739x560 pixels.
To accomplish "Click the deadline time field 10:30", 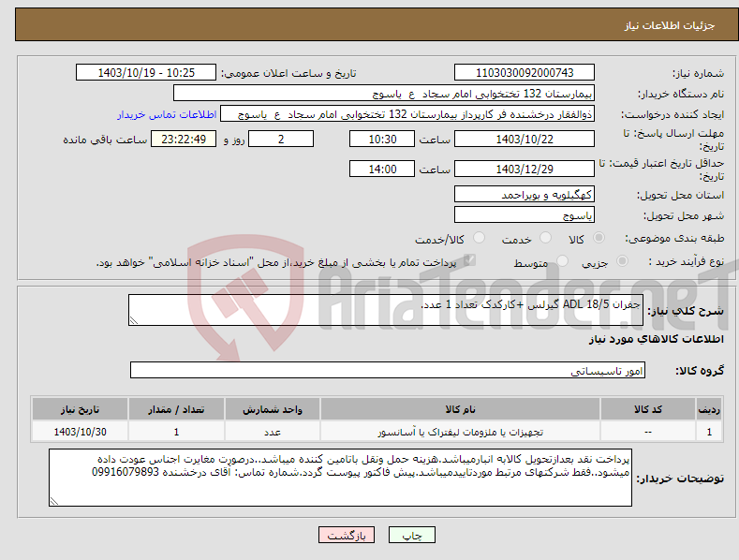I will click(382, 139).
